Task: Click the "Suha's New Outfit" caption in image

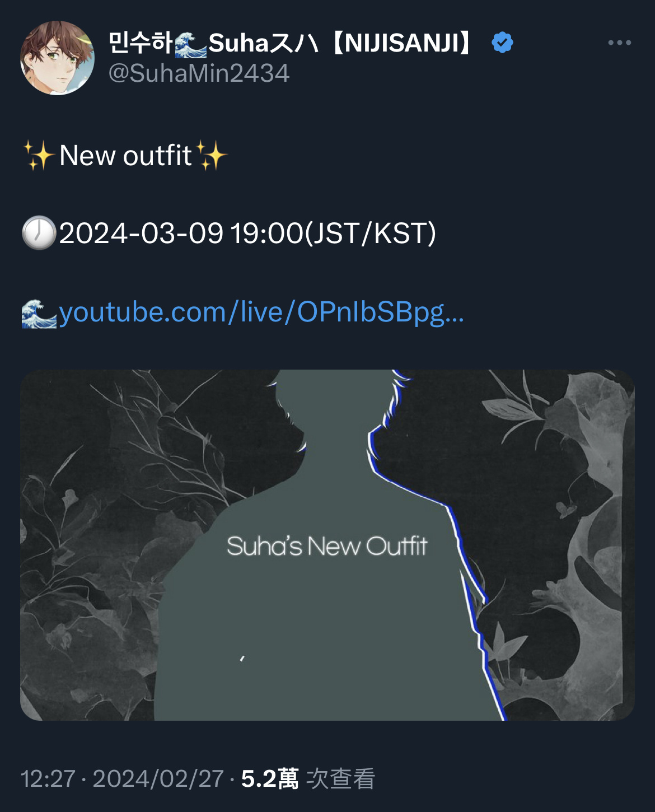Action: (327, 546)
